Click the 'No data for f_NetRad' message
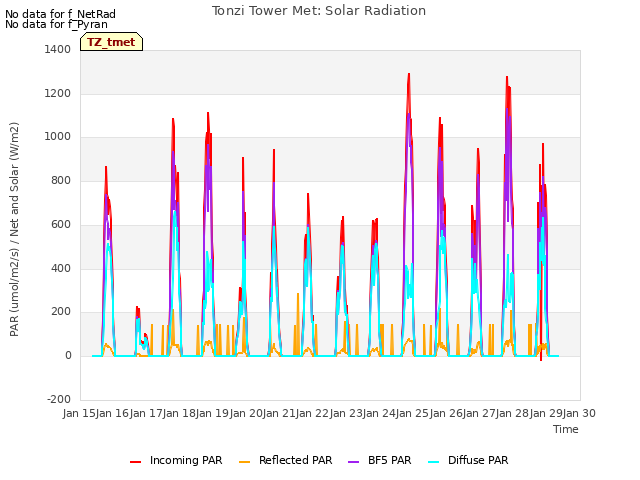This screenshot has width=640, height=480. (60, 14)
